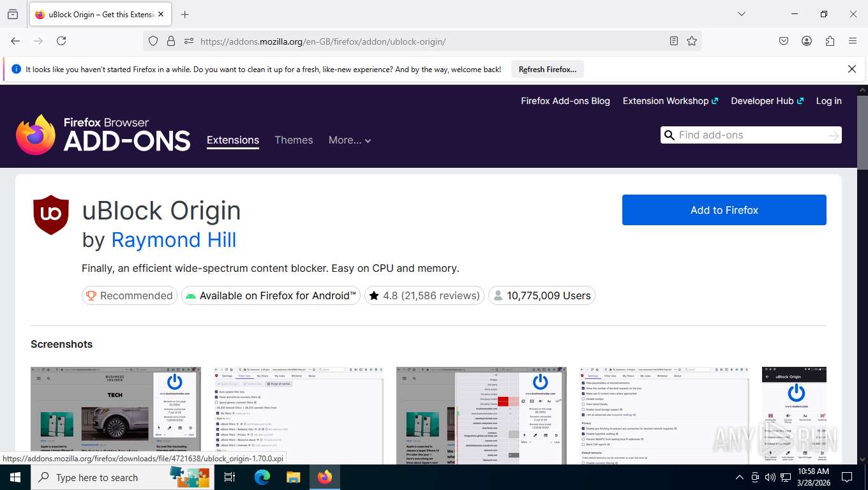
Task: Bookmark this page with star icon
Action: 692,41
